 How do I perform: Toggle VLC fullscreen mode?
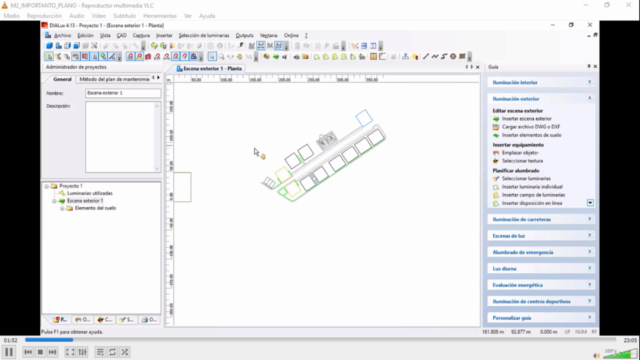point(70,352)
